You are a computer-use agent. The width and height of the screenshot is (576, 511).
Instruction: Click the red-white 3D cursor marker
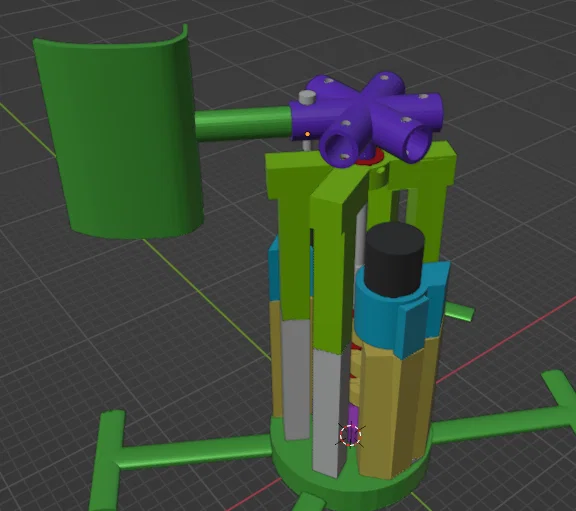[350, 435]
